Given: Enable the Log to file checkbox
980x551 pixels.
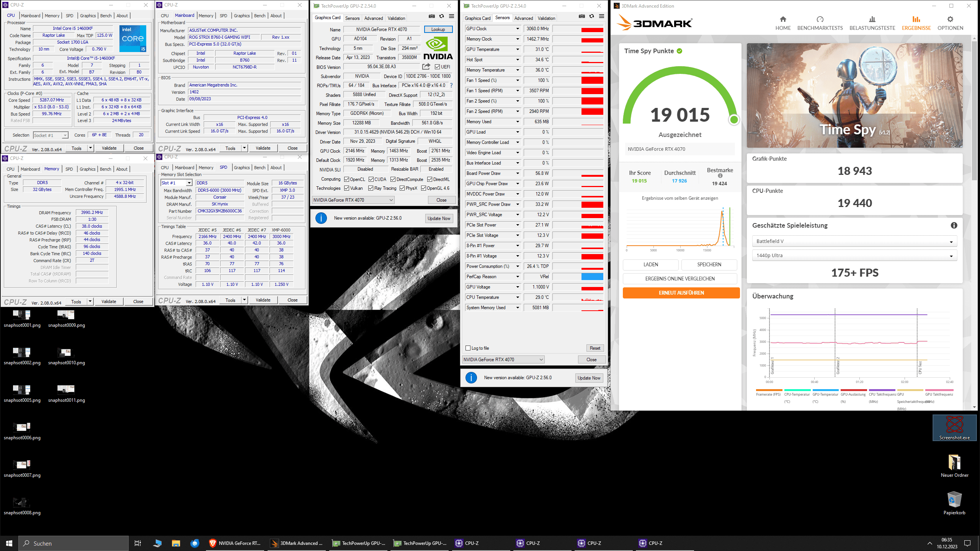Looking at the screenshot, I should [x=468, y=348].
